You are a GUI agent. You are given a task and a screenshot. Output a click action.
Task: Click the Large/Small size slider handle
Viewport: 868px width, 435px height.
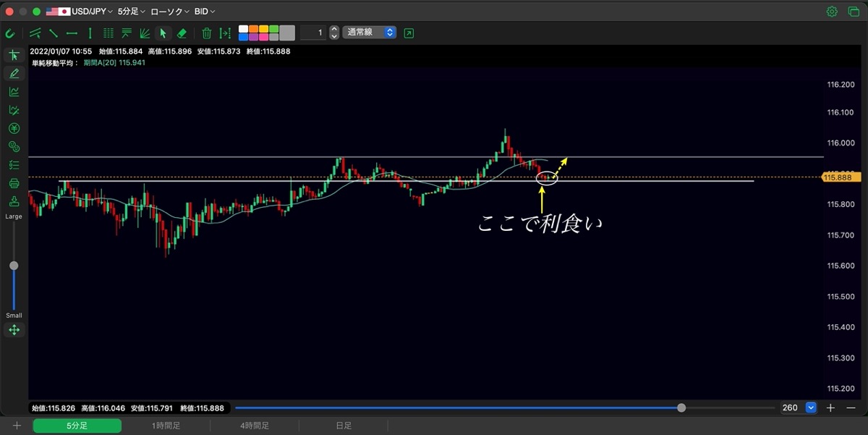tap(14, 266)
